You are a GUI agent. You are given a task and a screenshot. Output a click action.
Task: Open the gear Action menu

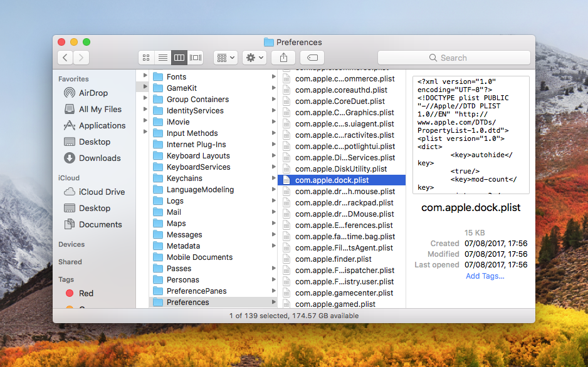(x=255, y=58)
